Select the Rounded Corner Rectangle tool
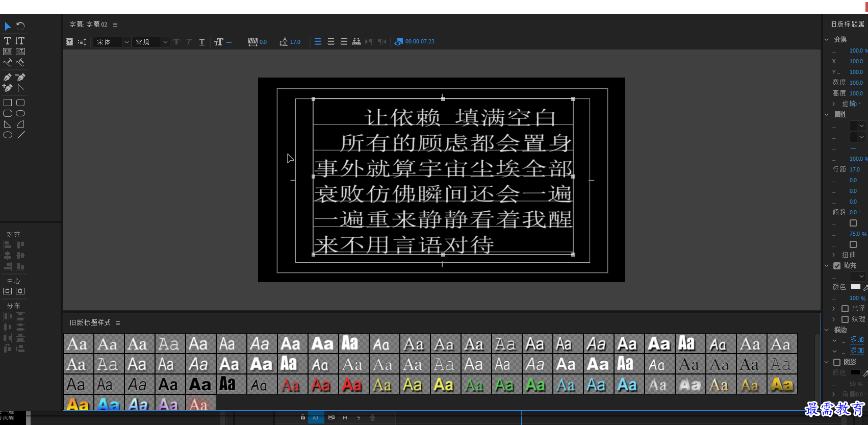 (x=20, y=103)
